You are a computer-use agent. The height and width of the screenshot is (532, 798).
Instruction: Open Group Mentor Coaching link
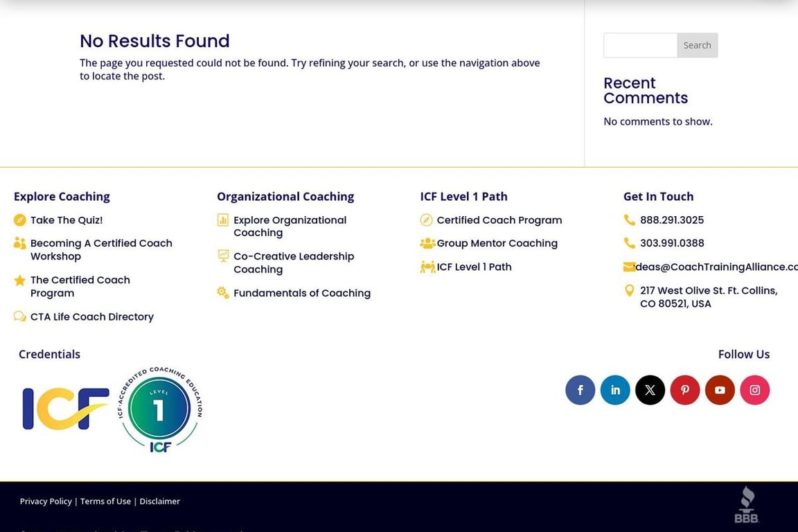(x=497, y=243)
